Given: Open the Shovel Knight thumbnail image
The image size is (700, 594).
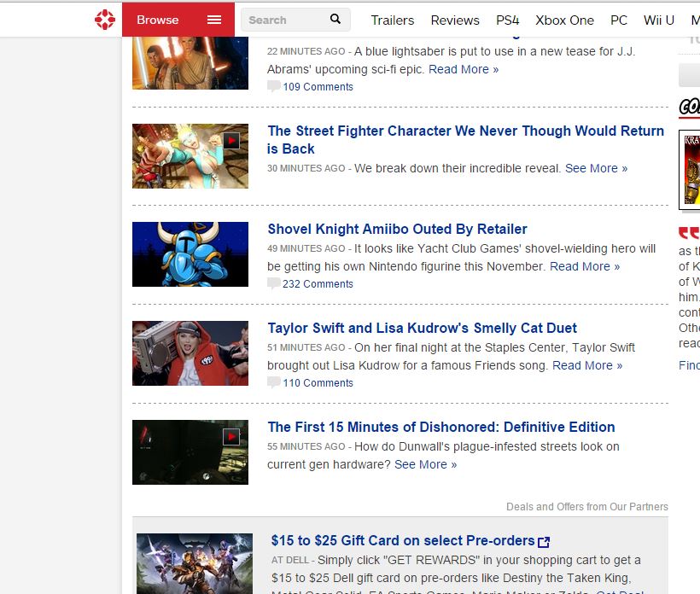Looking at the screenshot, I should [x=190, y=254].
